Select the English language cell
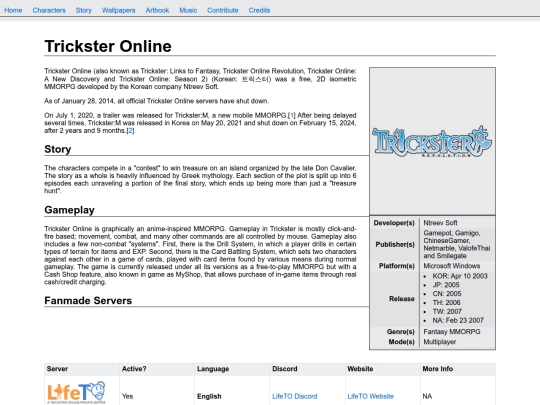Screen dimensions: 540x405 point(209,396)
